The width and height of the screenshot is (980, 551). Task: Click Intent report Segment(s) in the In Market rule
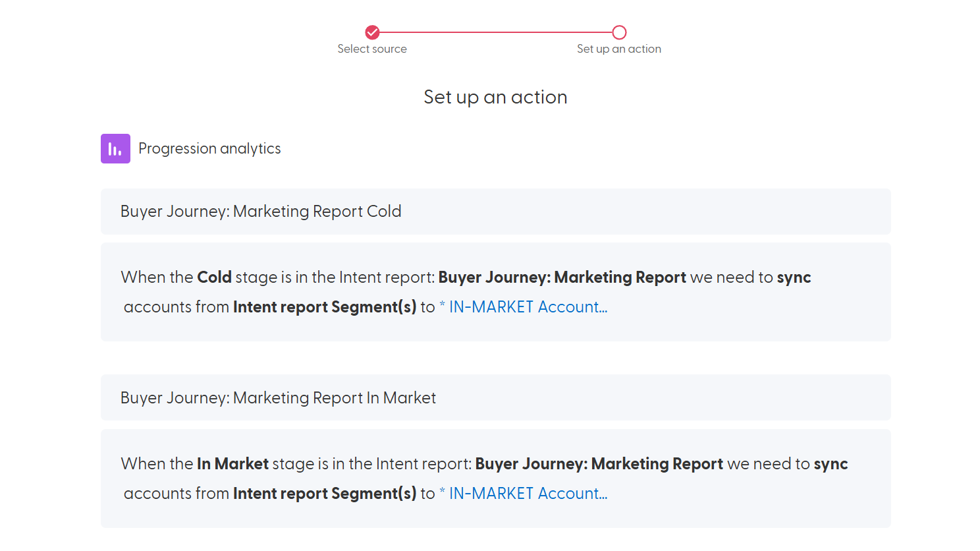[323, 493]
